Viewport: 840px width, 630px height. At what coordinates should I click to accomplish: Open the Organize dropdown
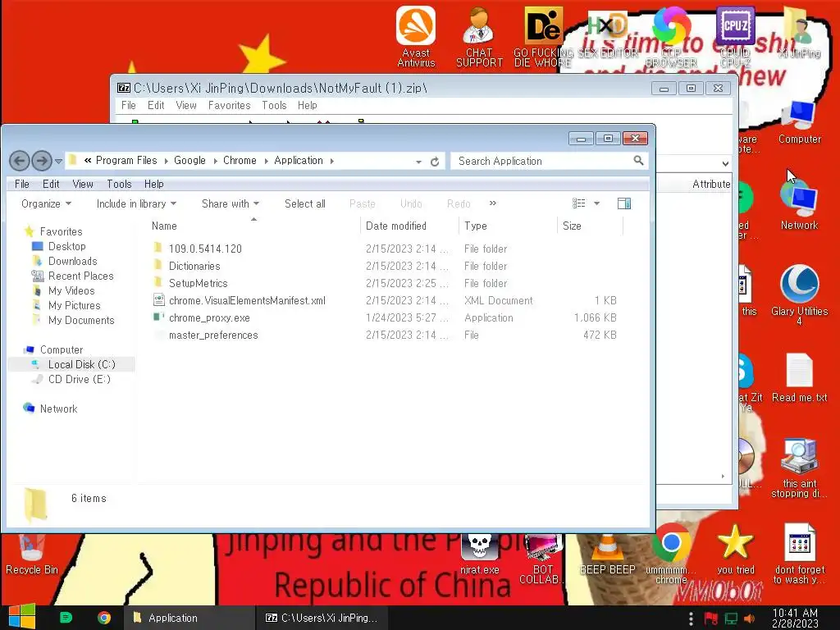tap(46, 203)
